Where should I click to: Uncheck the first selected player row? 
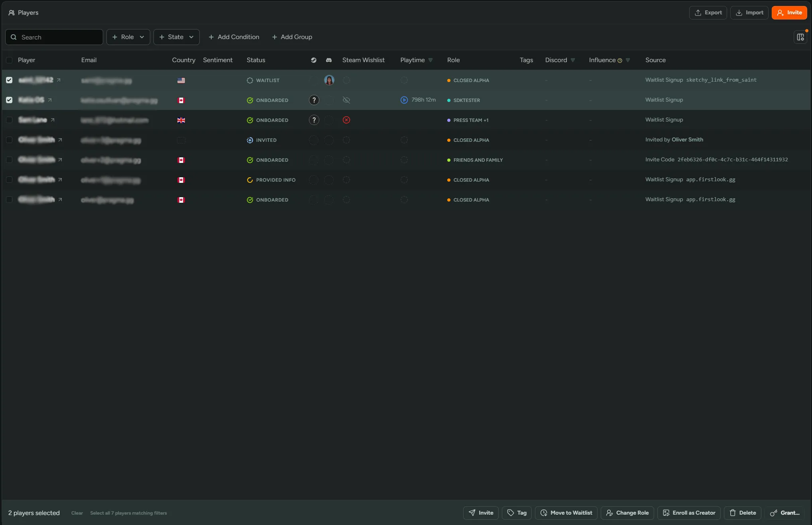click(9, 80)
